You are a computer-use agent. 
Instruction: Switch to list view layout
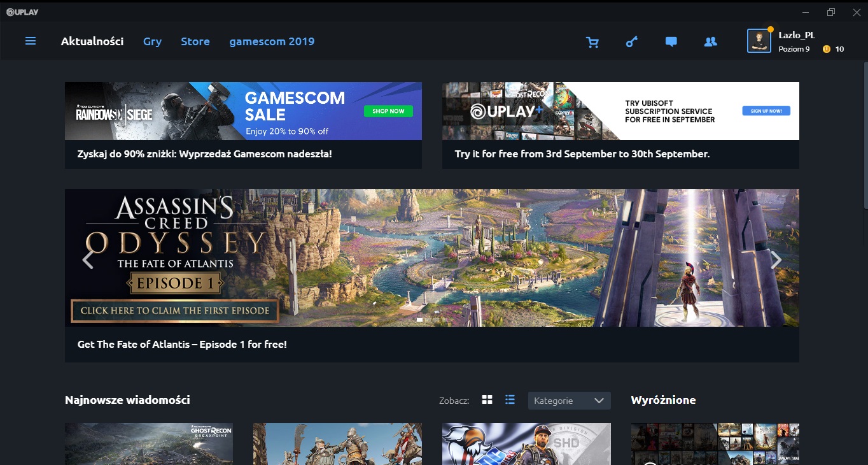(510, 400)
